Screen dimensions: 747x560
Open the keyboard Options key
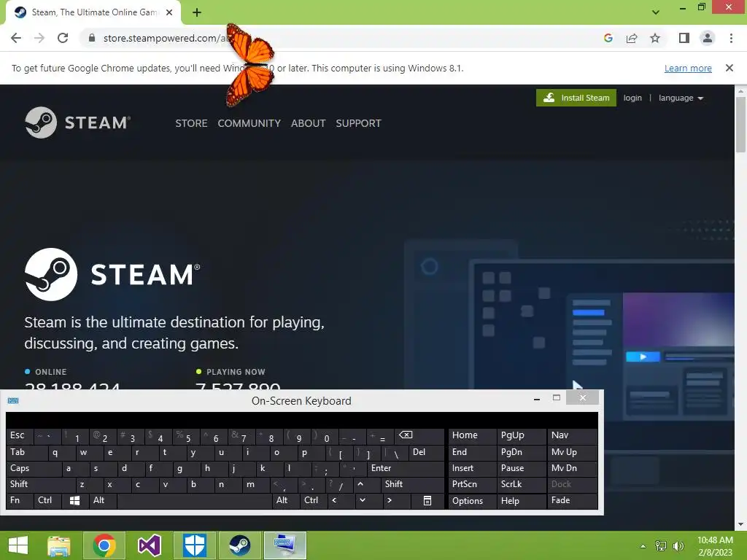pyautogui.click(x=472, y=501)
